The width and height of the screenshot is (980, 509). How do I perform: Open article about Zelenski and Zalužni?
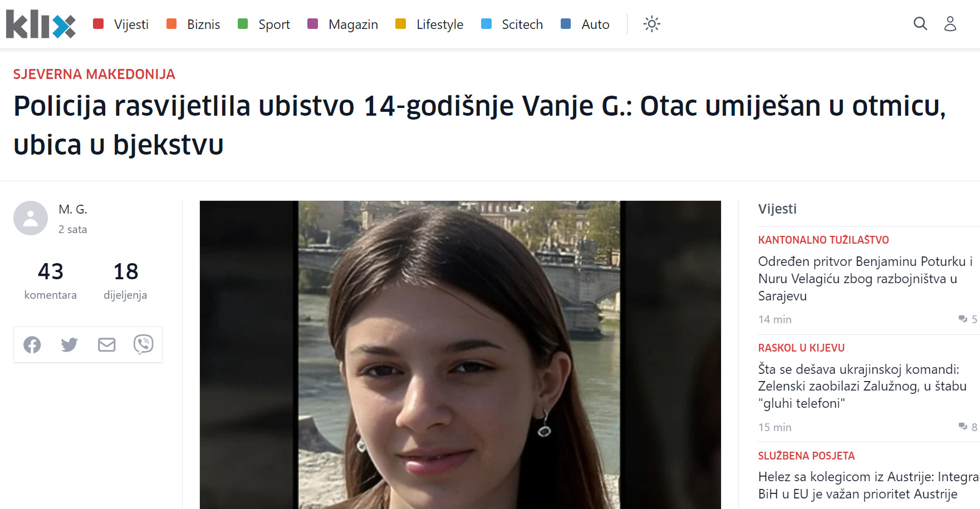[862, 386]
